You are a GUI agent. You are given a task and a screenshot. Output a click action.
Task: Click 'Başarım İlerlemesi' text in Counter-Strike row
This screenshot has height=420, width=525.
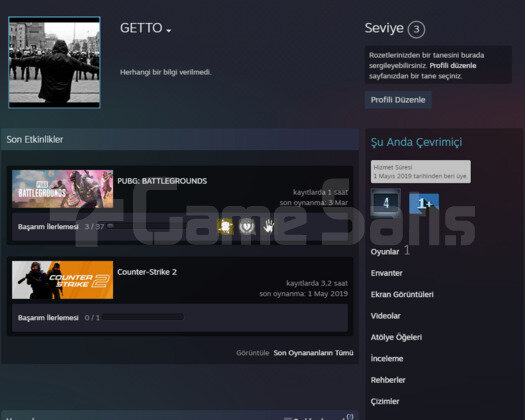pos(48,318)
